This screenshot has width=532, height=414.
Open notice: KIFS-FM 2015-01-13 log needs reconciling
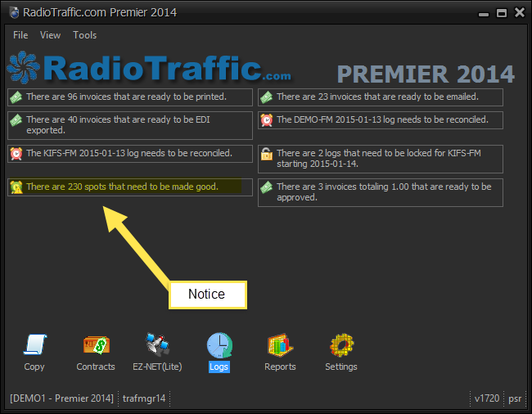pyautogui.click(x=130, y=154)
